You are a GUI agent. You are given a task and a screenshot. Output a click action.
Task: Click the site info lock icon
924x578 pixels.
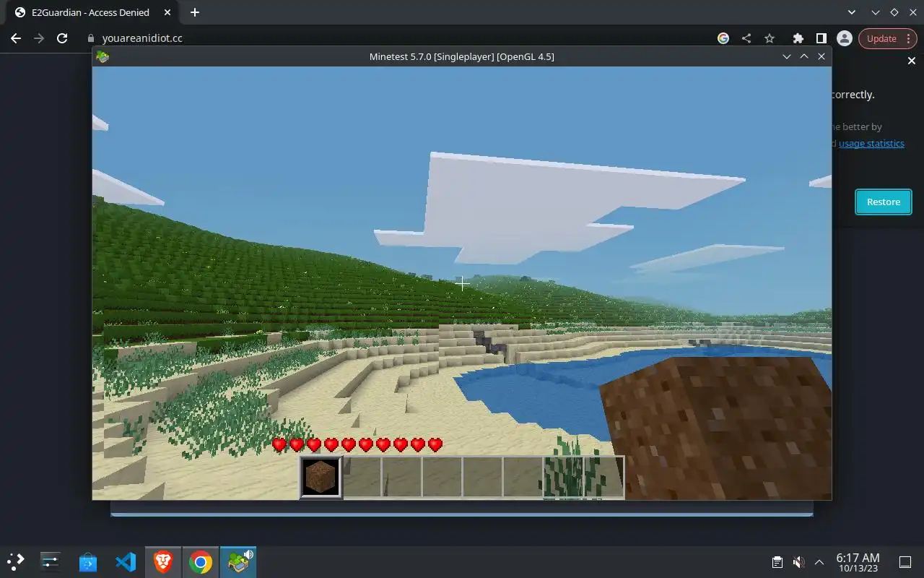coord(90,38)
